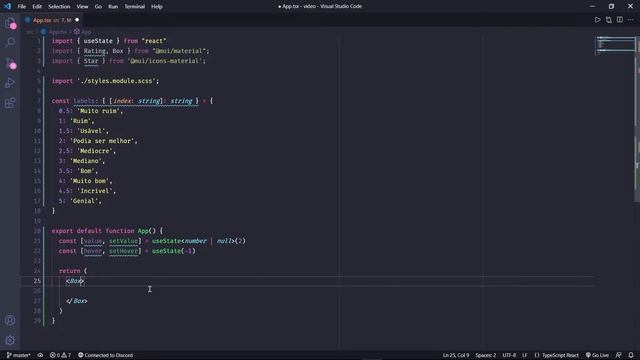This screenshot has width=640, height=360.
Task: Minimize the VS Code window
Action: pyautogui.click(x=592, y=7)
